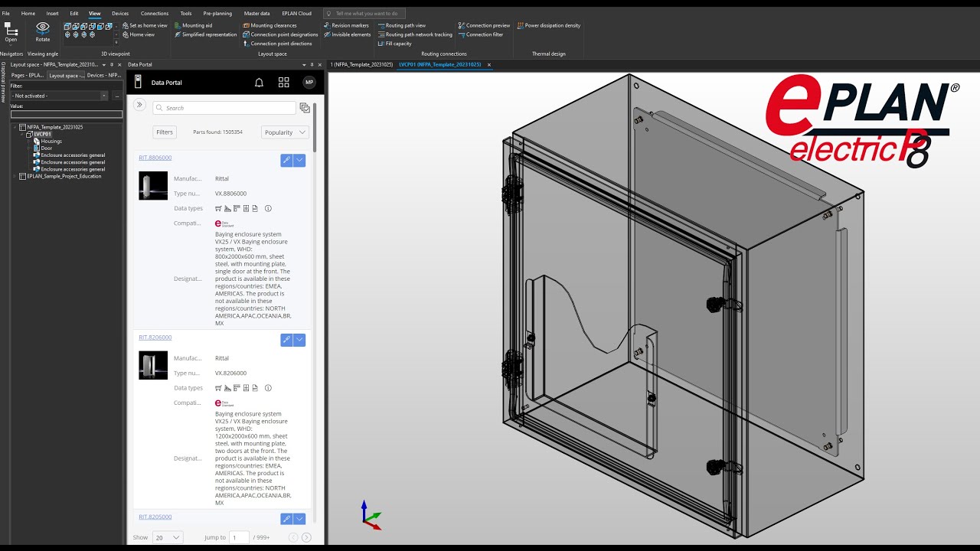Expand the Data Portal side menu chevrons
980x551 pixels.
pyautogui.click(x=139, y=105)
